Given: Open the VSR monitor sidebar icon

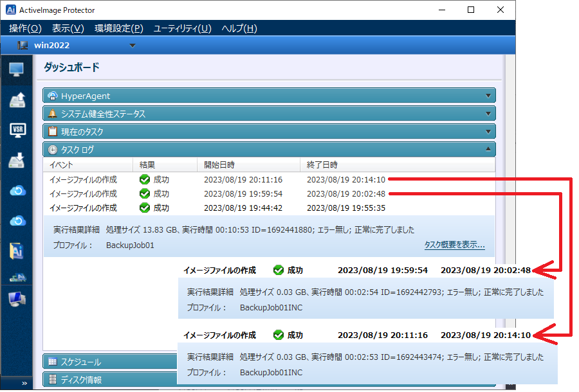Looking at the screenshot, I should click(x=18, y=130).
